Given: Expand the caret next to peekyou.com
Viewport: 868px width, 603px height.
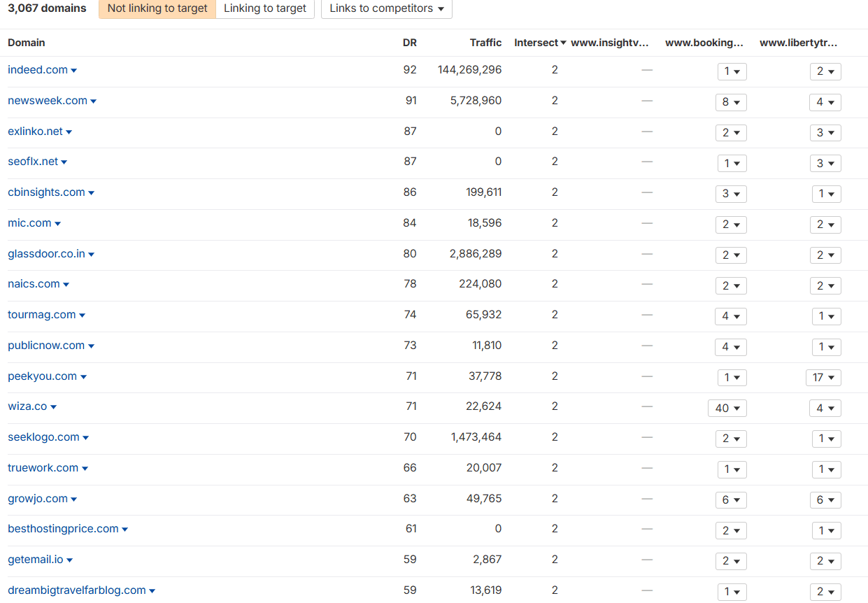Looking at the screenshot, I should (83, 377).
